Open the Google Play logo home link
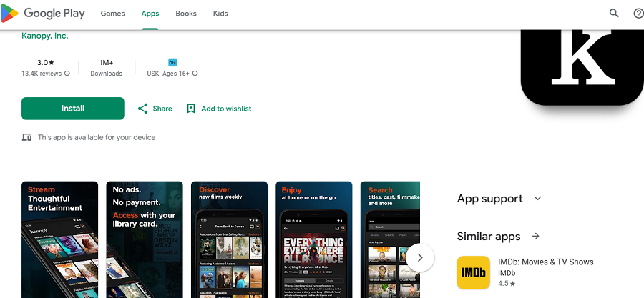This screenshot has height=298, width=644. pos(43,14)
